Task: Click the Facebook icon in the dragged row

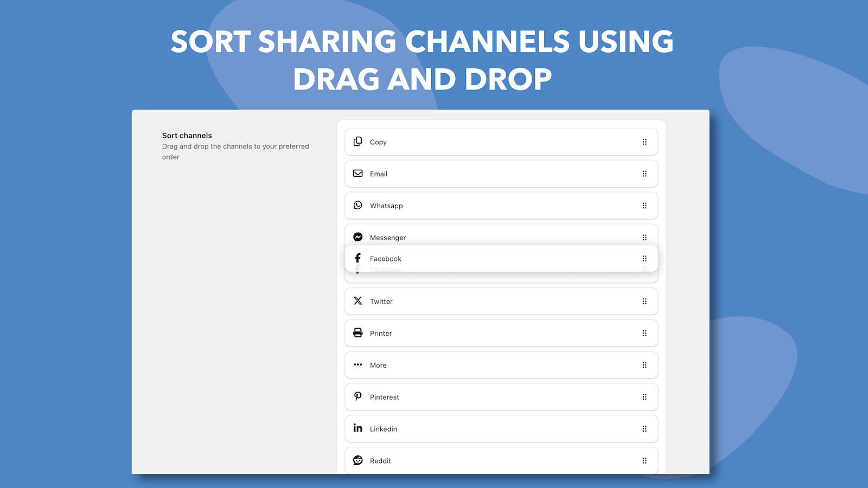Action: [358, 258]
